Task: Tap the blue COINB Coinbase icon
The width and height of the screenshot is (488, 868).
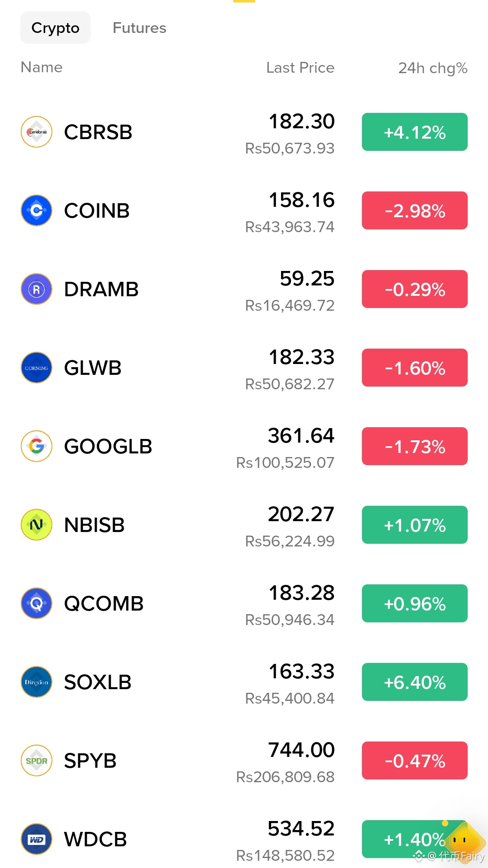Action: [37, 210]
